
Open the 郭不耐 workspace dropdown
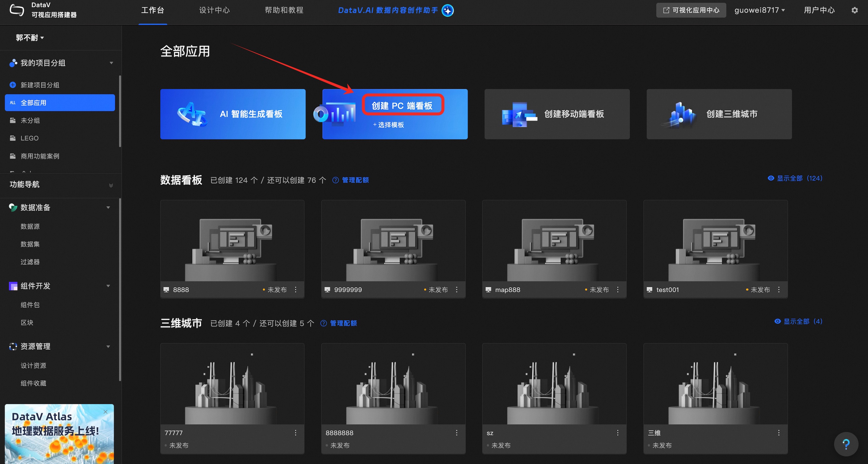30,38
